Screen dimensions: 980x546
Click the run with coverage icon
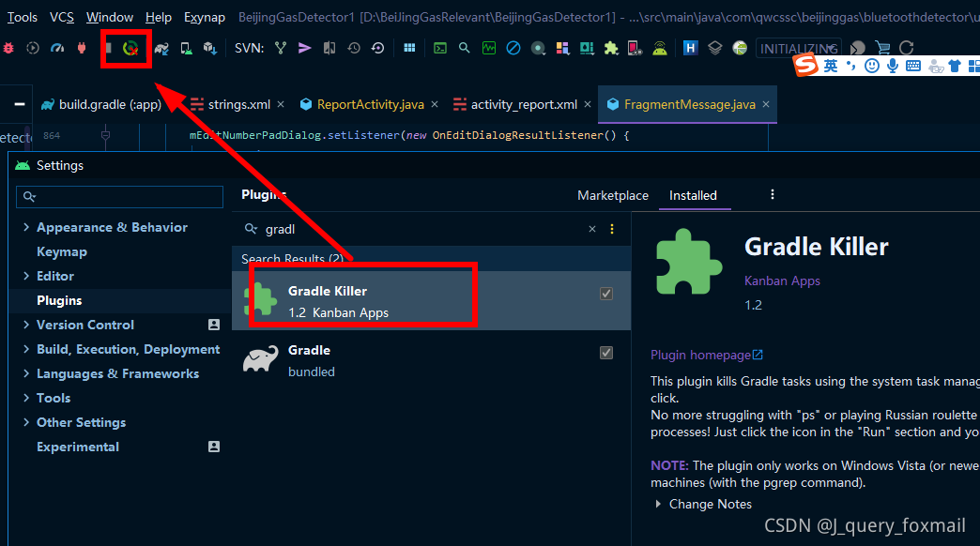tap(33, 48)
